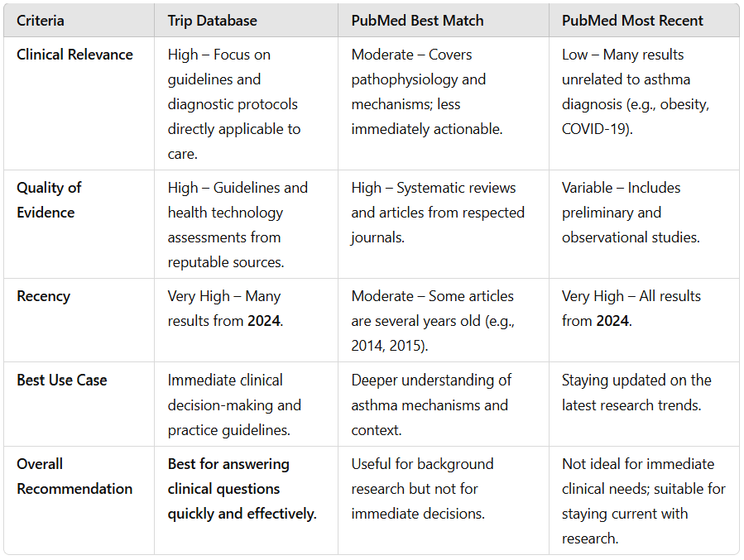Select the 'All results from 2024' cell
Screen dimensions: 744x560
pos(631,309)
